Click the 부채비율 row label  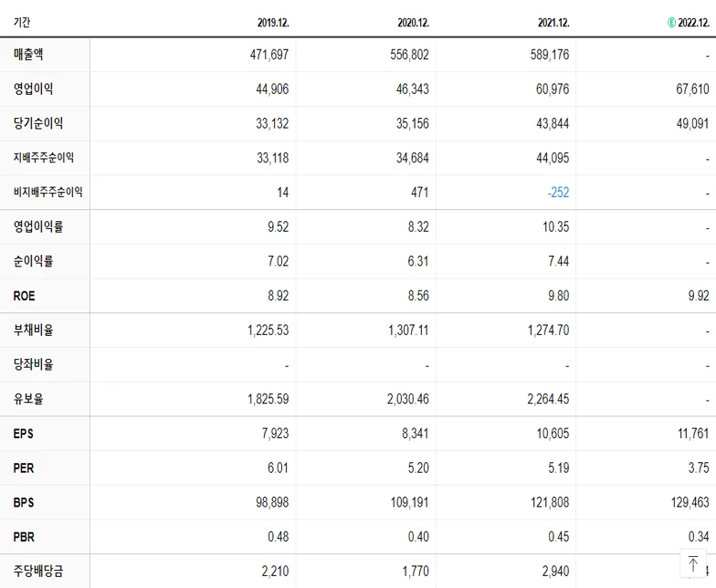(33, 331)
